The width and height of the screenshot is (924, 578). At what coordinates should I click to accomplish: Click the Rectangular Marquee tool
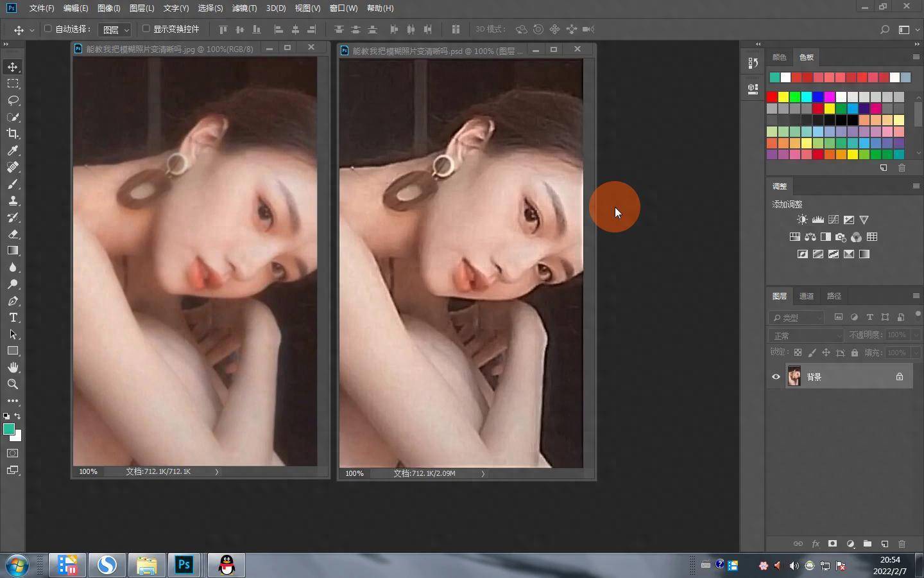pos(13,83)
